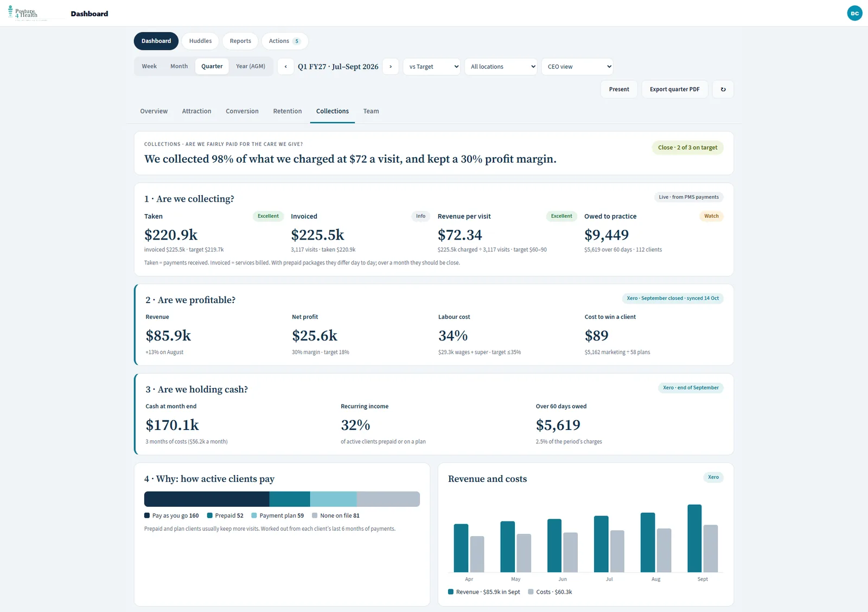This screenshot has width=868, height=612.
Task: Switch to the Attraction section tab
Action: (x=197, y=111)
